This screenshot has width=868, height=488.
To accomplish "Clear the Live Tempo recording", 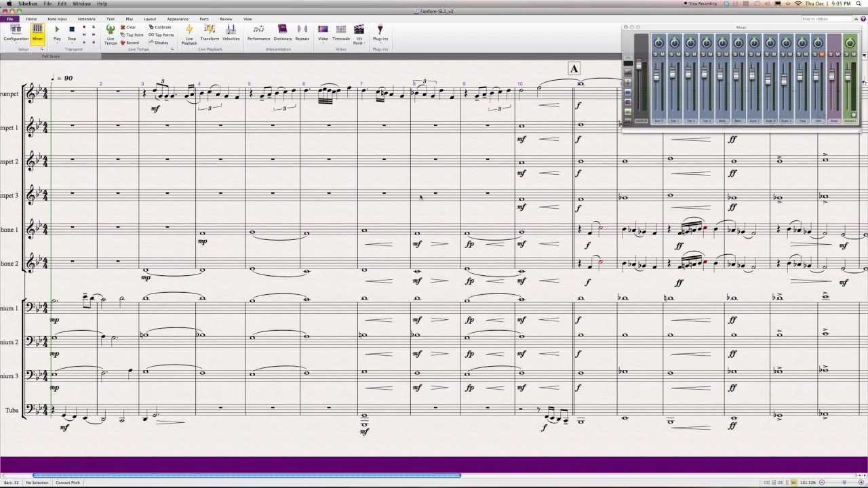I will [127, 27].
